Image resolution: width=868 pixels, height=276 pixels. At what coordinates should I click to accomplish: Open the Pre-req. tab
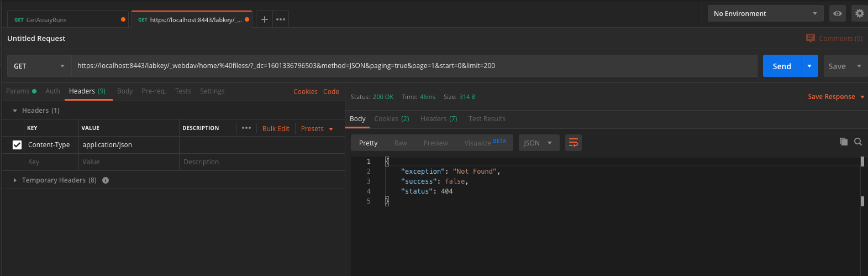click(154, 91)
